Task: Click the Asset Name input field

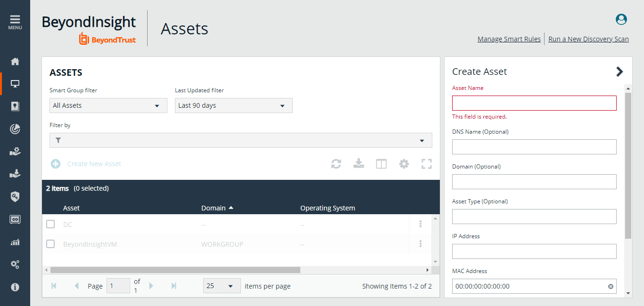Action: pos(534,103)
